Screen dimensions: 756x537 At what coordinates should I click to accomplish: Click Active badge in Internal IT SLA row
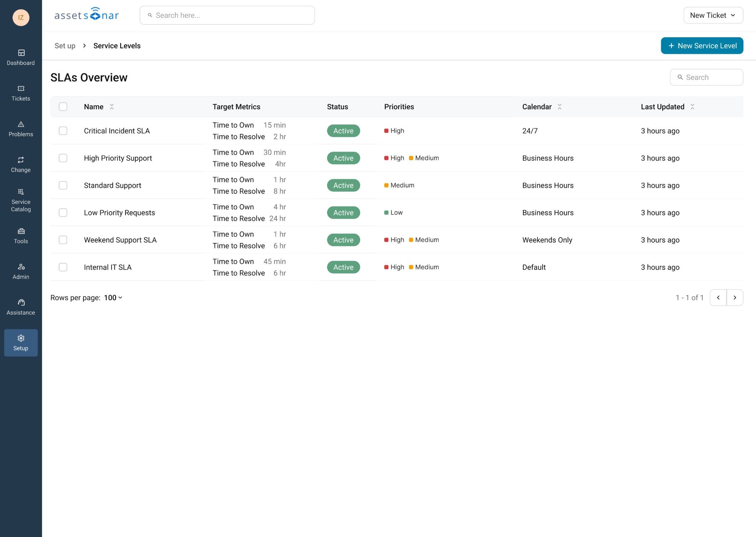tap(343, 267)
